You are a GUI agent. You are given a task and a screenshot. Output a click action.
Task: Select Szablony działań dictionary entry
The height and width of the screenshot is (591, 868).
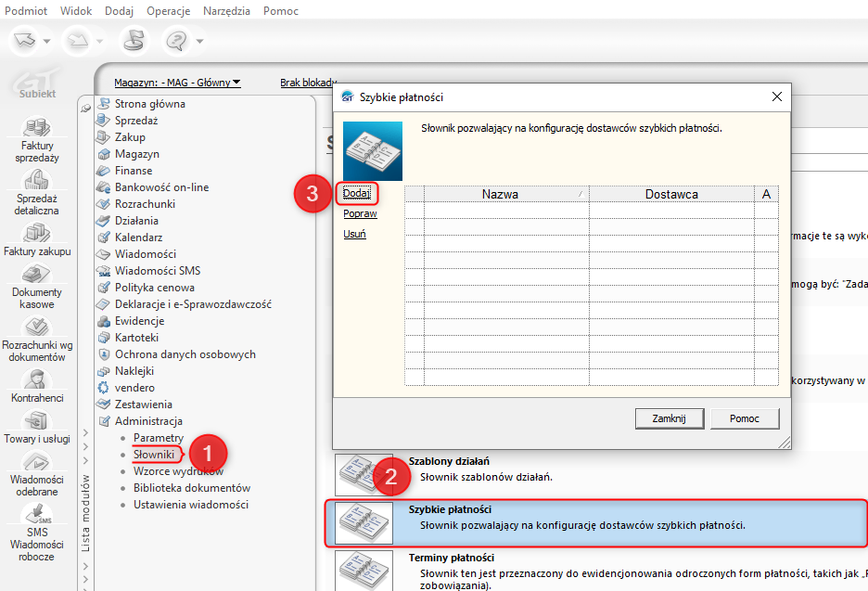click(x=599, y=475)
